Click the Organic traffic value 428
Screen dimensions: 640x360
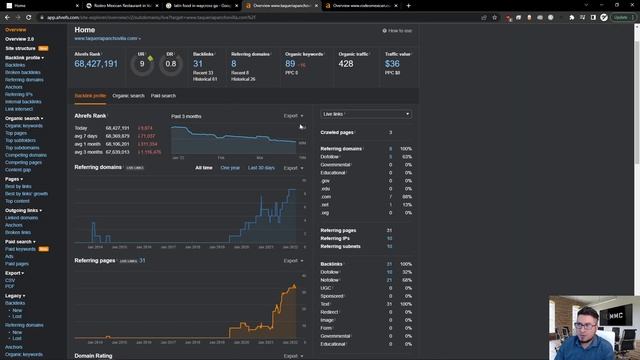click(346, 64)
